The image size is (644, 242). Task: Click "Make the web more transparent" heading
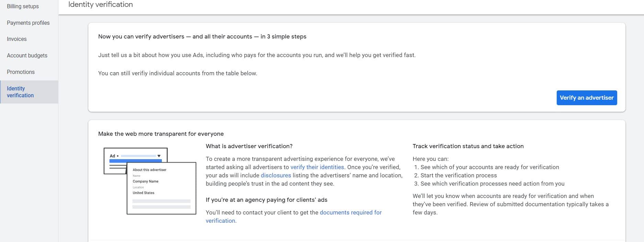pyautogui.click(x=161, y=134)
